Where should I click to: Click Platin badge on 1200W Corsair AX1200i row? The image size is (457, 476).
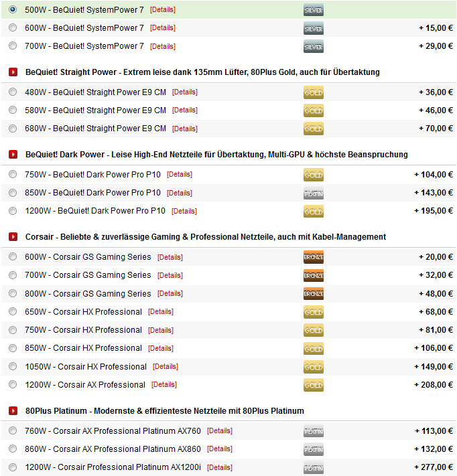coord(314,468)
